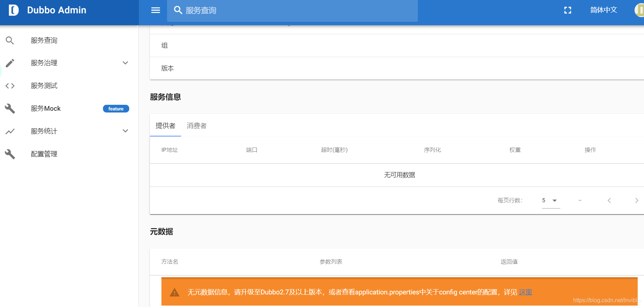Click the 方法名 column header
Viewport: 644px width, 307px height.
click(x=169, y=262)
